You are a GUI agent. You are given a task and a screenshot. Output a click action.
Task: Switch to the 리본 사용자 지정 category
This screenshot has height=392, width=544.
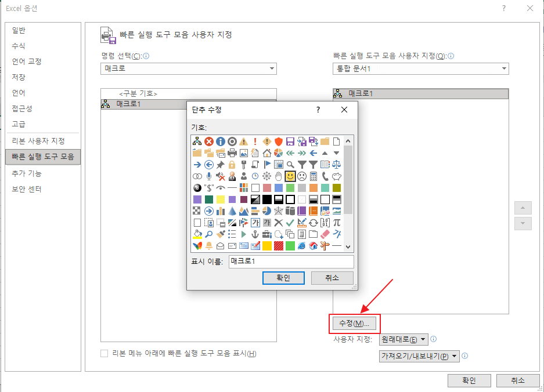point(39,141)
